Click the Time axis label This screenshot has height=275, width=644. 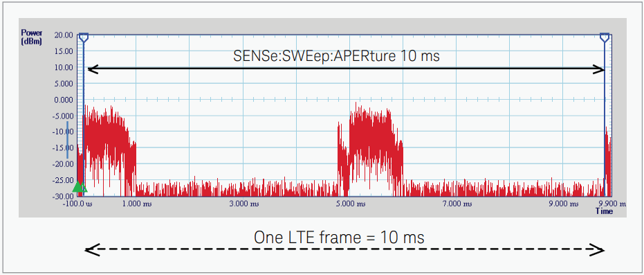pos(604,211)
